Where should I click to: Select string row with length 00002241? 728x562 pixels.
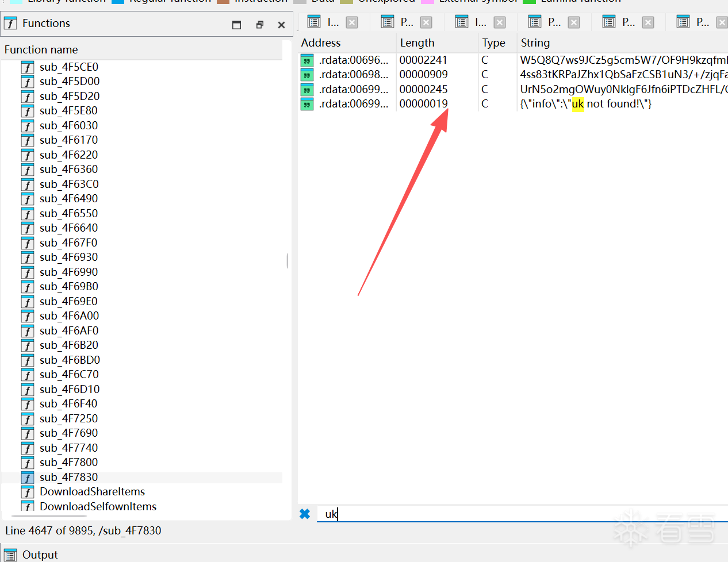pyautogui.click(x=513, y=60)
